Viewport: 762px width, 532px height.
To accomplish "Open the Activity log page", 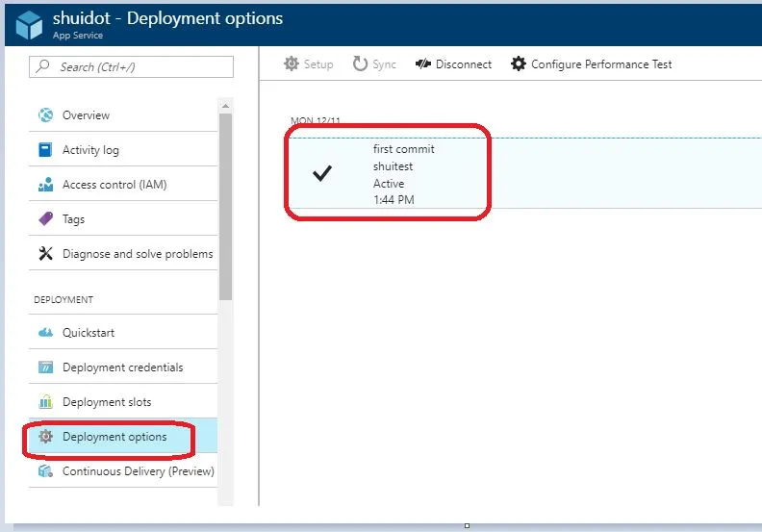I will (123, 150).
